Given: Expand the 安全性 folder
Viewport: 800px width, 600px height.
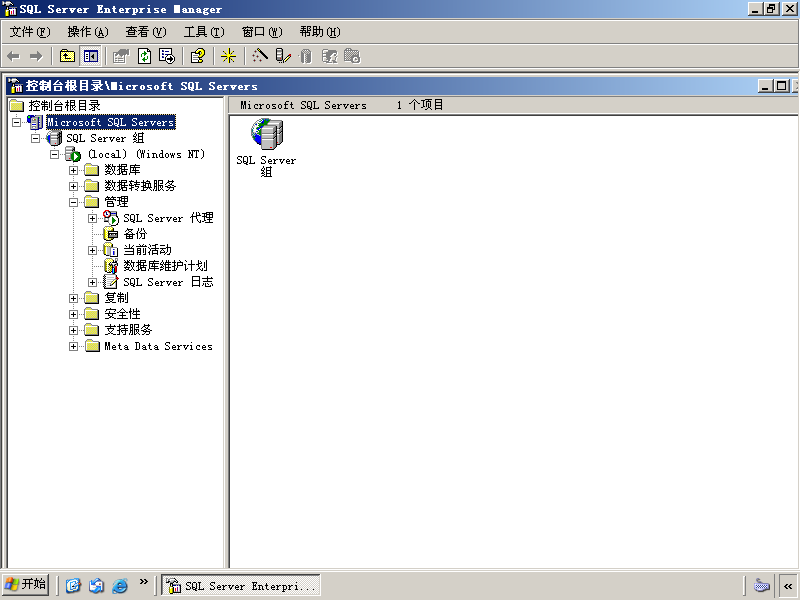Looking at the screenshot, I should 73,315.
